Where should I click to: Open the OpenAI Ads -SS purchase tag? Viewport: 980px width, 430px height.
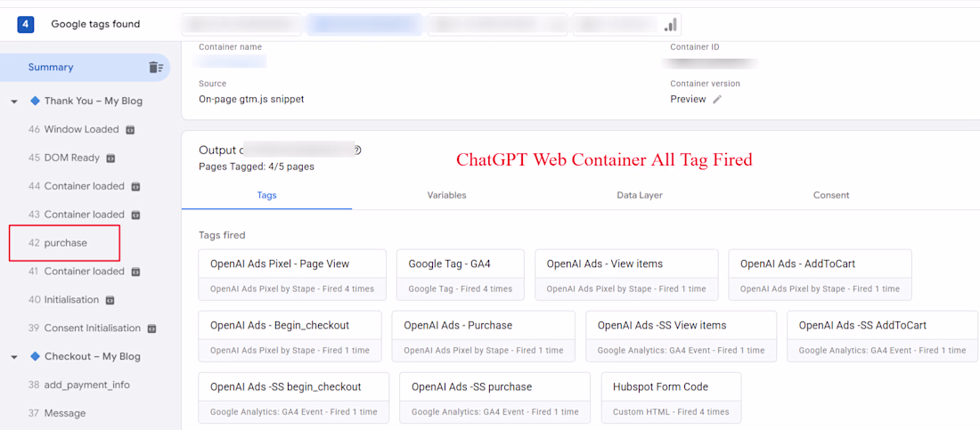pos(494,398)
